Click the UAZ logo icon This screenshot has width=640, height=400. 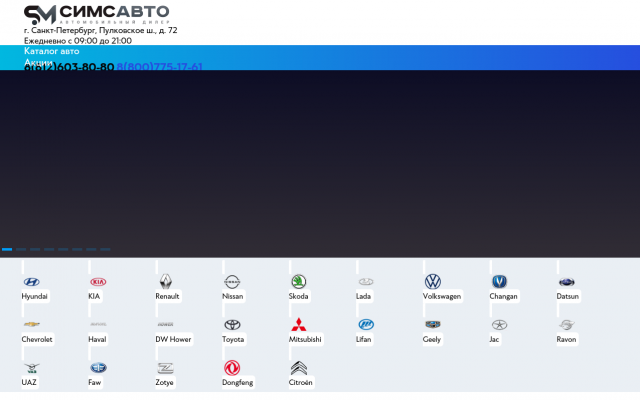coord(31,368)
